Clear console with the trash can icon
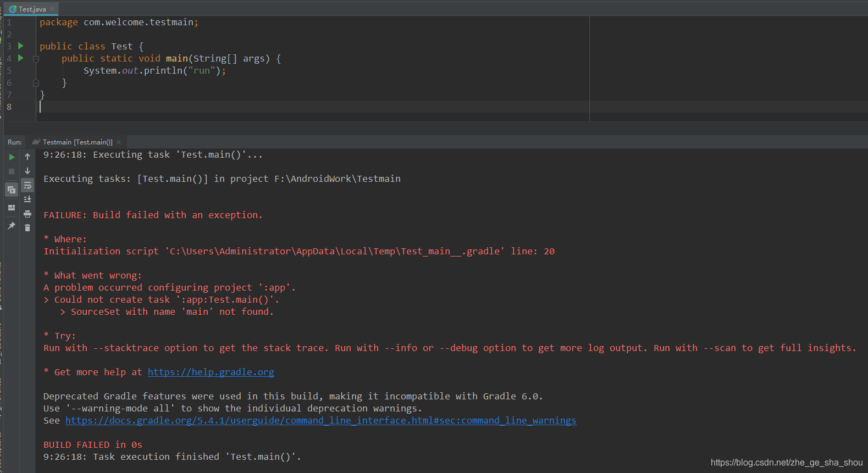The width and height of the screenshot is (868, 473). click(x=27, y=227)
